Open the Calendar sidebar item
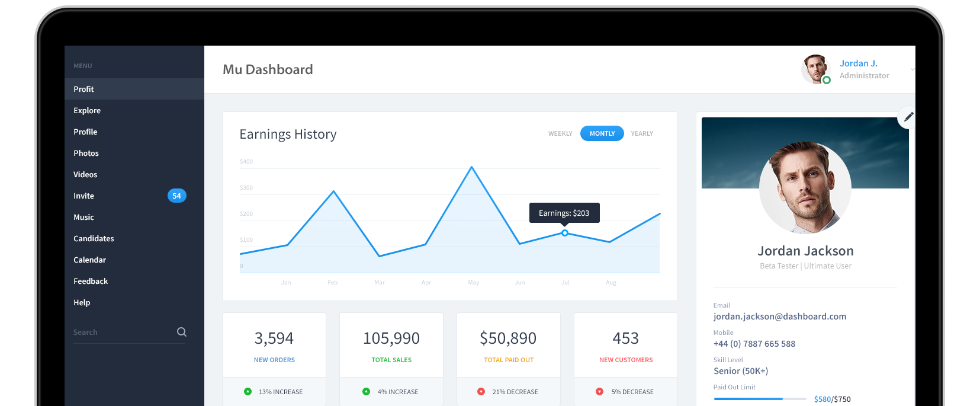Screen dimensions: 980x406 click(89, 260)
